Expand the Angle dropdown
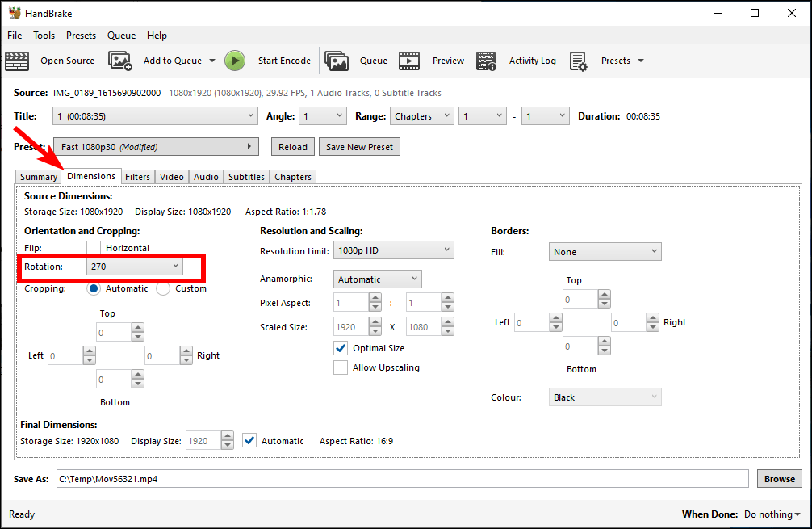Viewport: 812px width, 529px height. [x=323, y=116]
